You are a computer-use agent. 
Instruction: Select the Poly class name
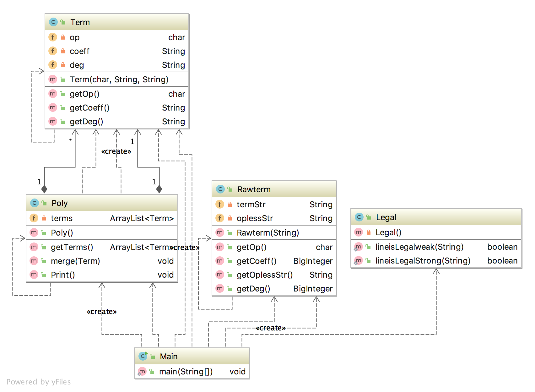pos(60,203)
